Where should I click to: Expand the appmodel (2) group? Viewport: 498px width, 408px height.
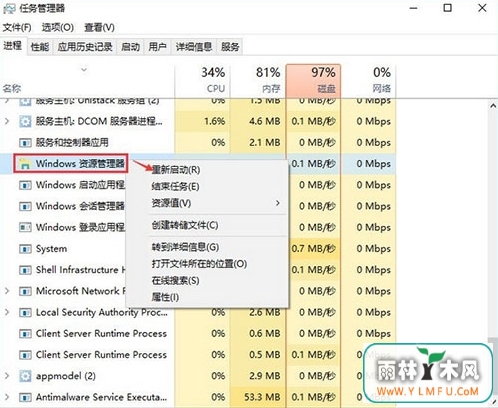7,376
